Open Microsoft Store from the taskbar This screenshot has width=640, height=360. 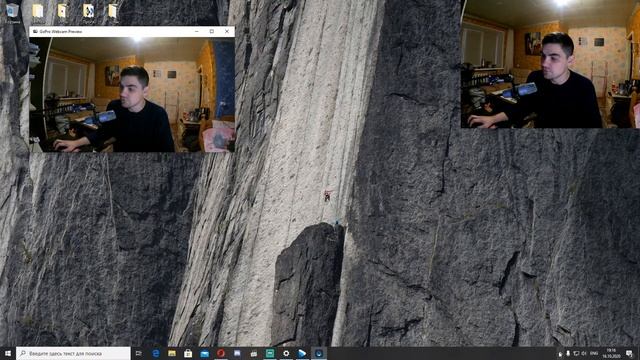tap(188, 353)
